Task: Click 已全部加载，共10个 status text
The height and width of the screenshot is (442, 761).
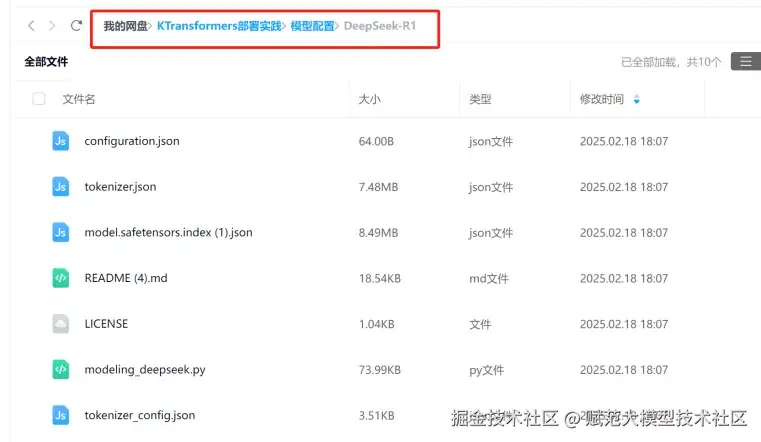Action: click(671, 62)
